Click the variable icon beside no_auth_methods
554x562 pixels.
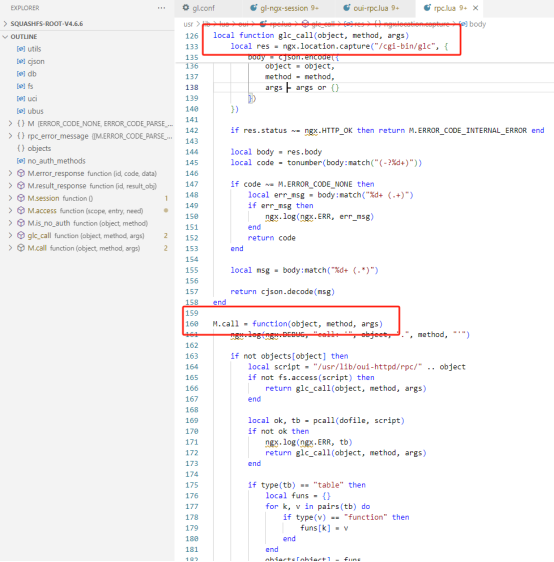pos(21,161)
